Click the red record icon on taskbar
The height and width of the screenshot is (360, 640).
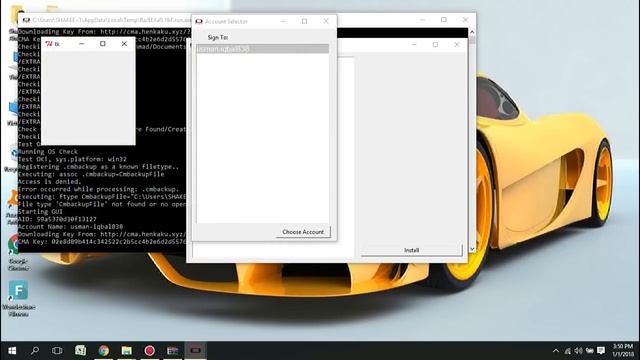click(149, 350)
